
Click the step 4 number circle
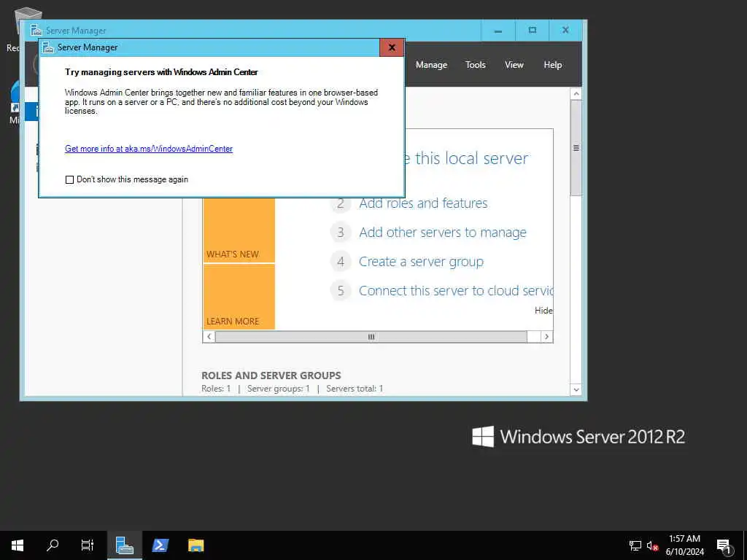click(x=341, y=262)
